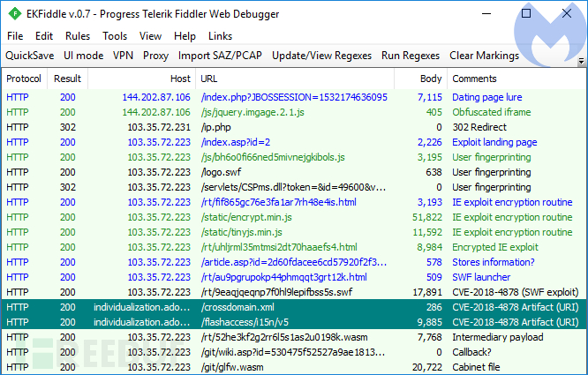588x375 pixels.
Task: Select the /git/wiki.asp?id=530475f session
Action: [294, 352]
